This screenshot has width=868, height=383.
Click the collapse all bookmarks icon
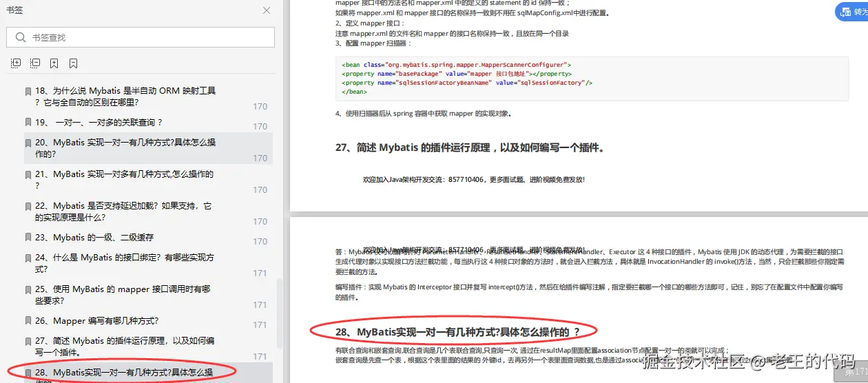coord(35,63)
